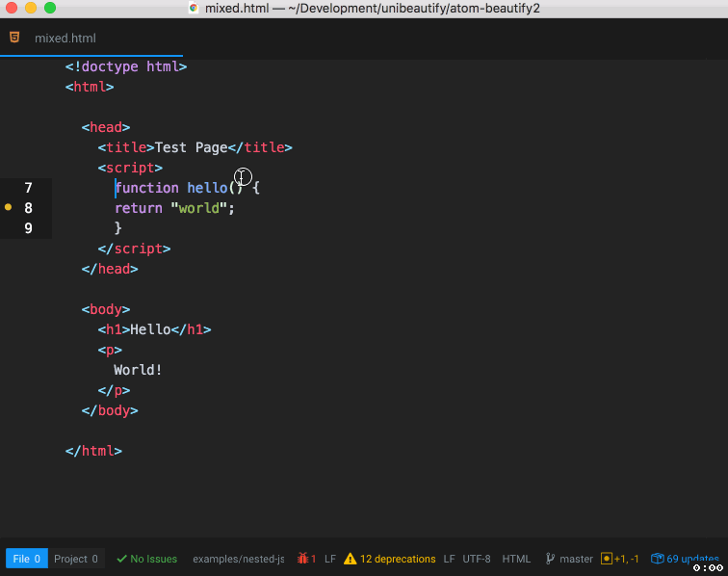728x576 pixels.
Task: Click line number 9 in gutter
Action: pyautogui.click(x=28, y=228)
